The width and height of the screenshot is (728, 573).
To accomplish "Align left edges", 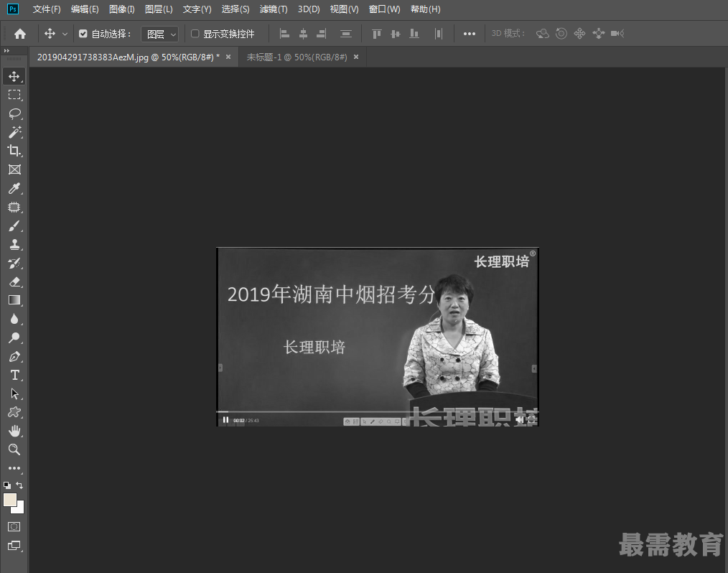I will [284, 34].
